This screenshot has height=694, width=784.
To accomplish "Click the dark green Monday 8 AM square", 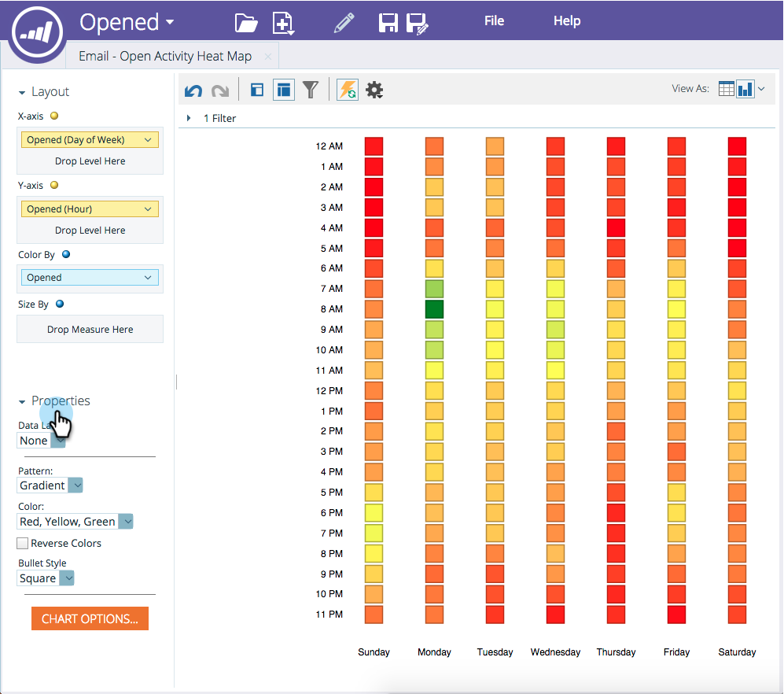I will 434,309.
